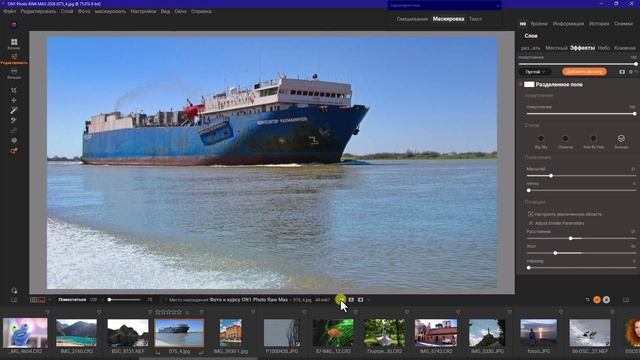The width and height of the screenshot is (640, 360).
Task: Switch to the Небо tab
Action: click(x=604, y=48)
